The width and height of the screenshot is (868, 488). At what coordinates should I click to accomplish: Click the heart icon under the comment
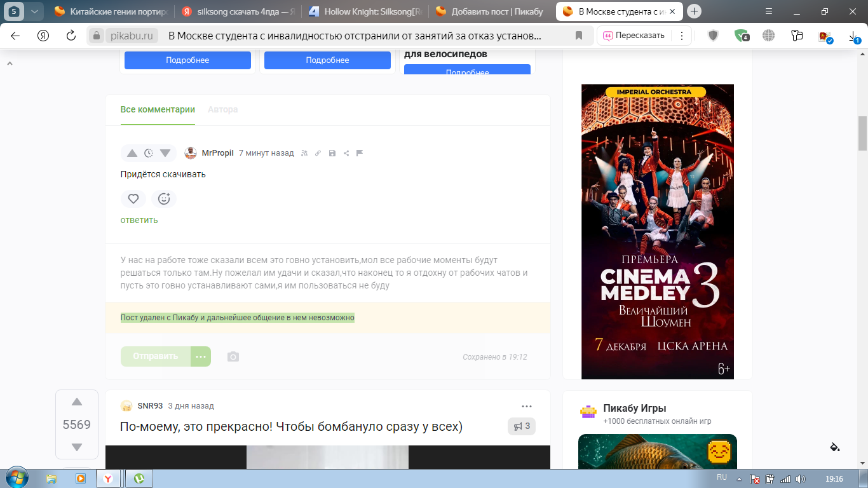point(133,199)
